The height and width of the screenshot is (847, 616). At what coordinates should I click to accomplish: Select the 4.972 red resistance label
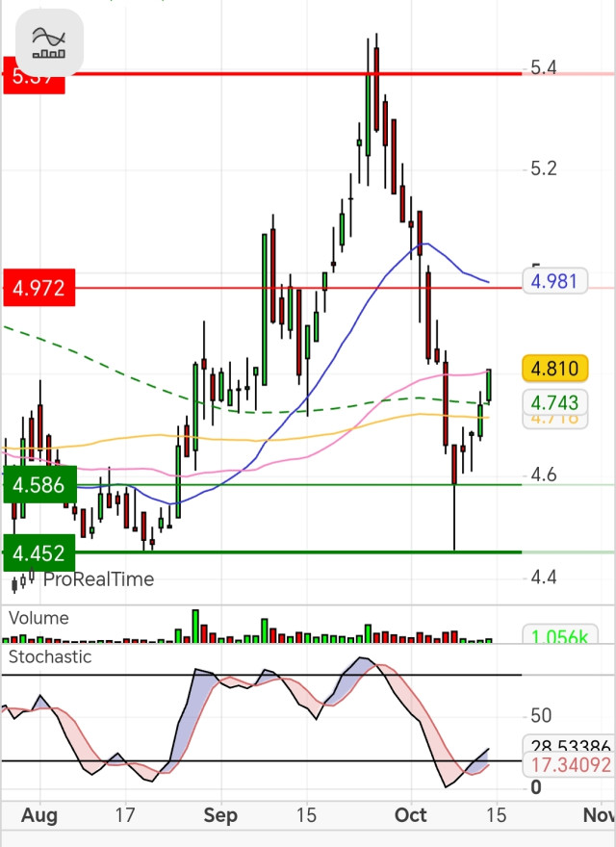(x=38, y=288)
